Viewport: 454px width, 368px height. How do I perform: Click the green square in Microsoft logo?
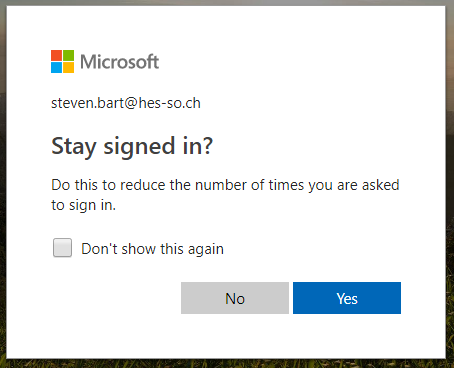[68, 55]
